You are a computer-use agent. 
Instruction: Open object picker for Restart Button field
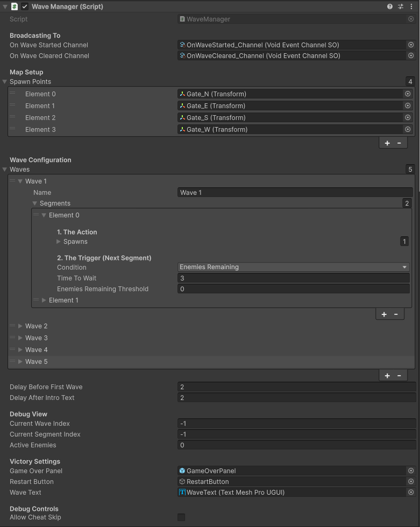[x=411, y=481]
